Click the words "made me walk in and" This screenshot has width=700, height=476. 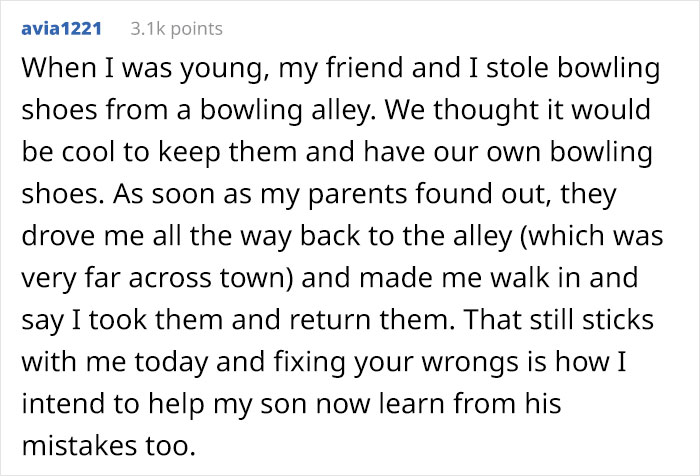coord(499,278)
